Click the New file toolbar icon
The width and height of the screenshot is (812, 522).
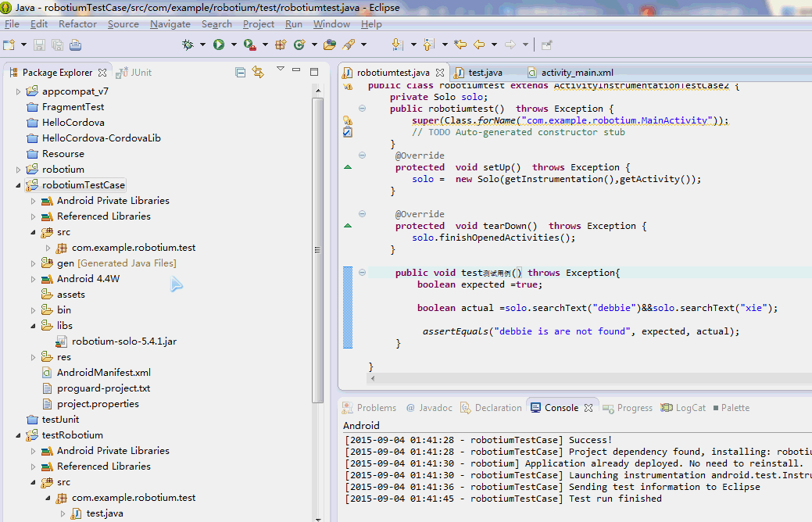coord(9,45)
